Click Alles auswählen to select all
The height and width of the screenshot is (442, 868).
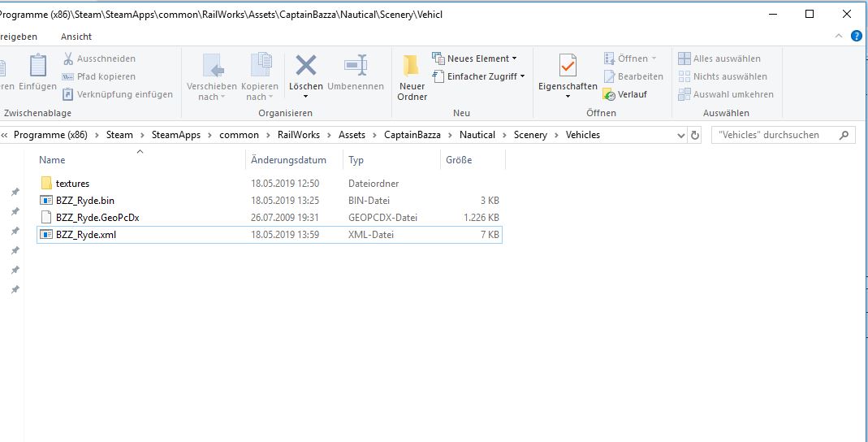click(x=719, y=58)
